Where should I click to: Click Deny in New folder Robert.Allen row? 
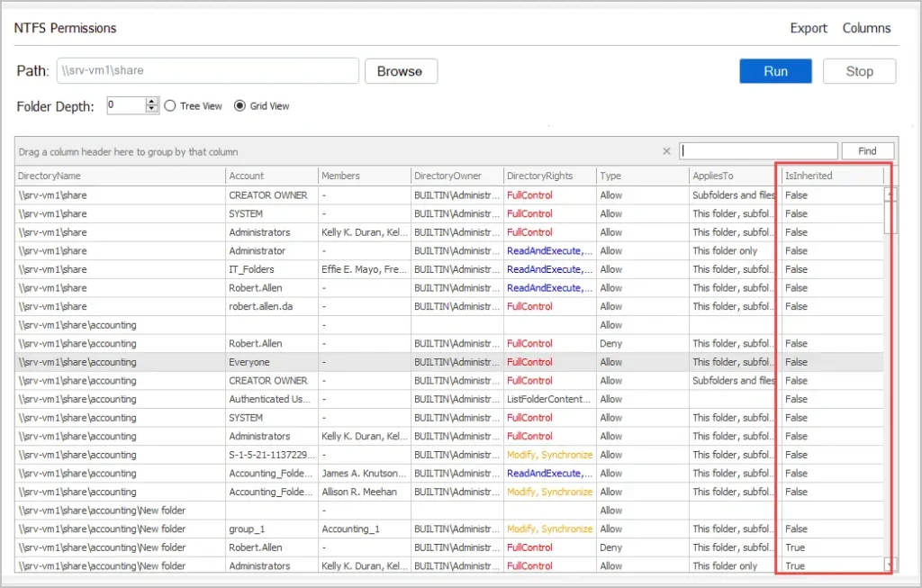pos(642,547)
